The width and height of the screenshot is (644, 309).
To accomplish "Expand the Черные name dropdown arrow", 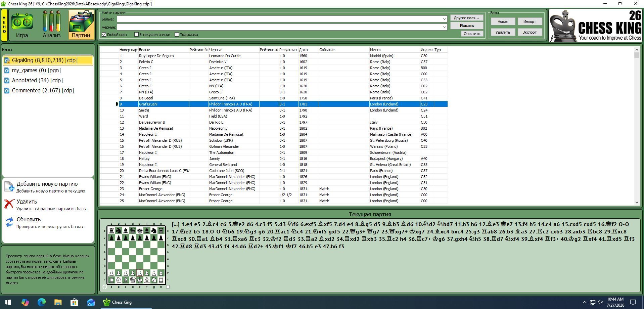I will 445,27.
